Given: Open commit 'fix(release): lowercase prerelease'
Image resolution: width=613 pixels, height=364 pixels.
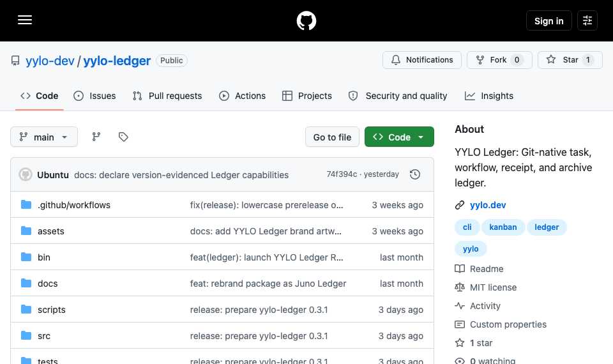Looking at the screenshot, I should (267, 205).
